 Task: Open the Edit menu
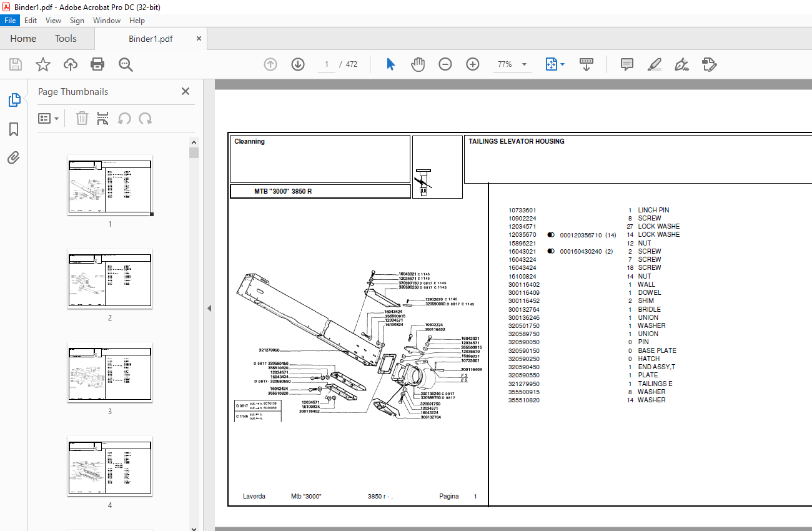(x=31, y=21)
